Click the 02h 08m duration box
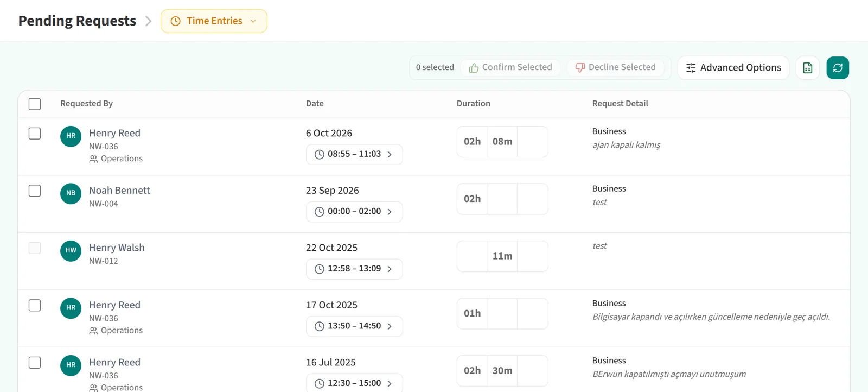The height and width of the screenshot is (392, 868). 502,142
